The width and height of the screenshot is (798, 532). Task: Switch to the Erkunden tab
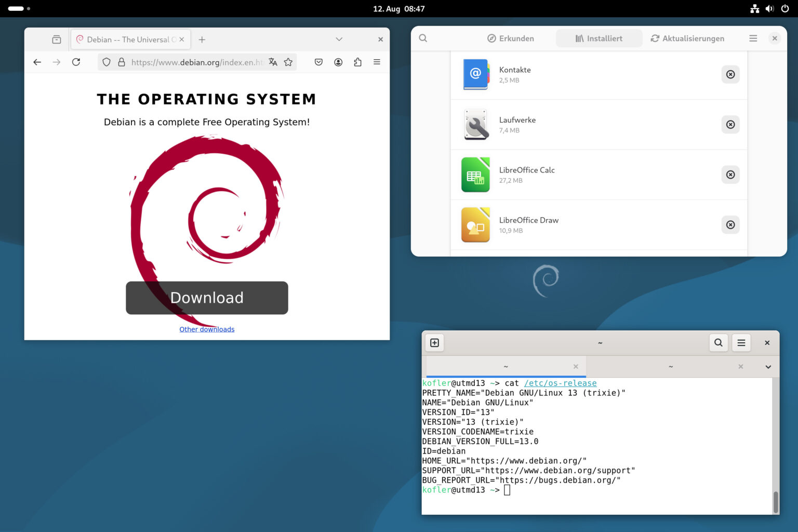510,38
